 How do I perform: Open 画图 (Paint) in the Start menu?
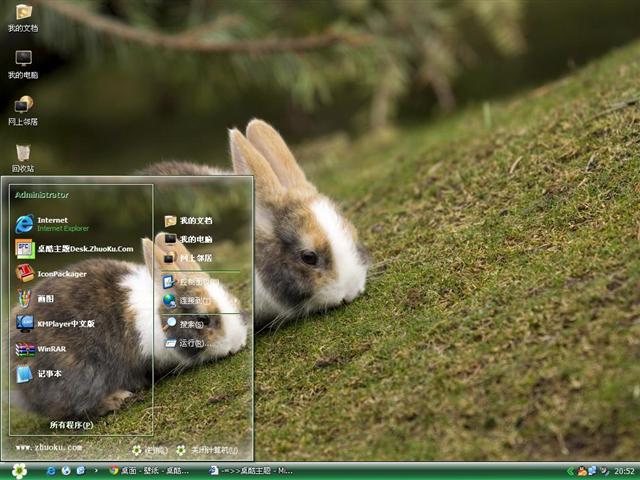pos(48,298)
